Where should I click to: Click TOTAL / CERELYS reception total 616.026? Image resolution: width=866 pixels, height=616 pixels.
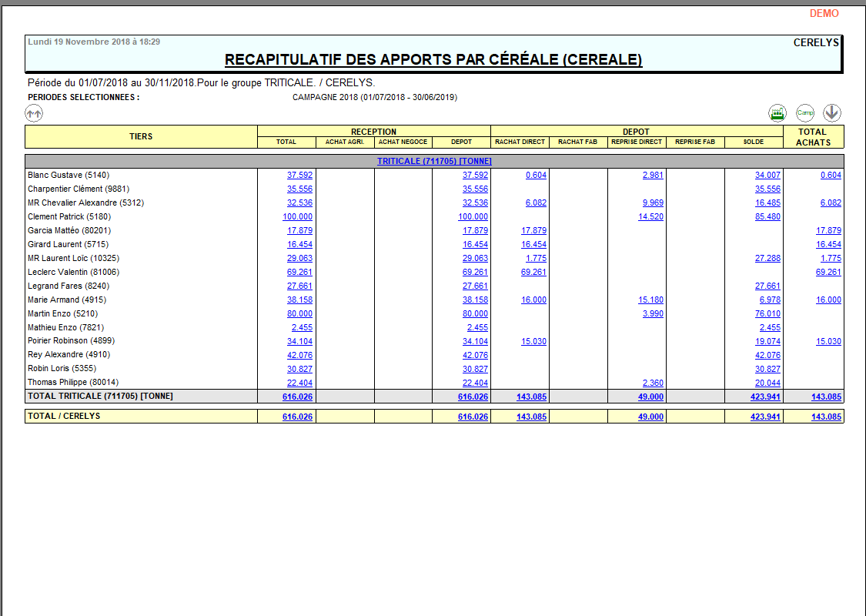[x=297, y=417]
